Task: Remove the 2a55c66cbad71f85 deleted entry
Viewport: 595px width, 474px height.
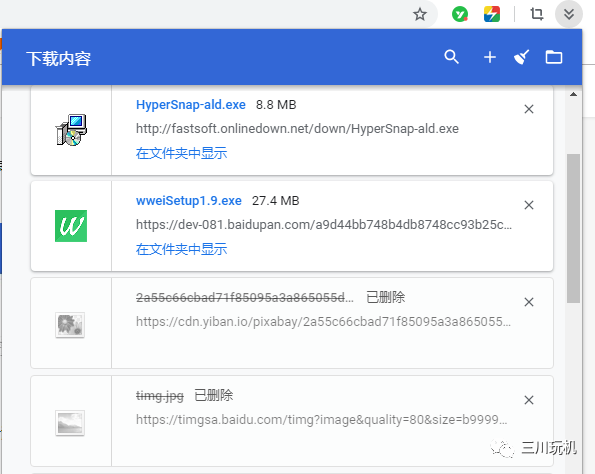Action: (x=529, y=302)
